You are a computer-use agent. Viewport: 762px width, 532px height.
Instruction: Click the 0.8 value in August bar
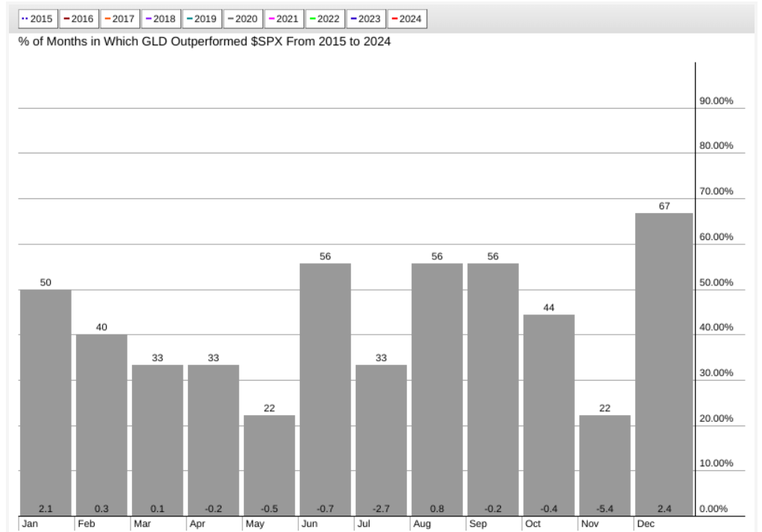[x=437, y=509]
